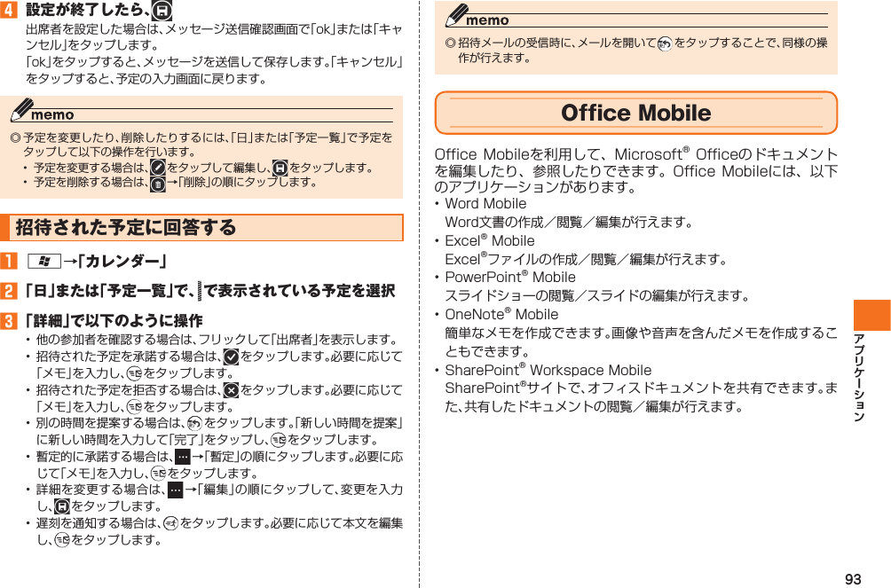Click the 招待された予定に回答する heading

coord(201,227)
